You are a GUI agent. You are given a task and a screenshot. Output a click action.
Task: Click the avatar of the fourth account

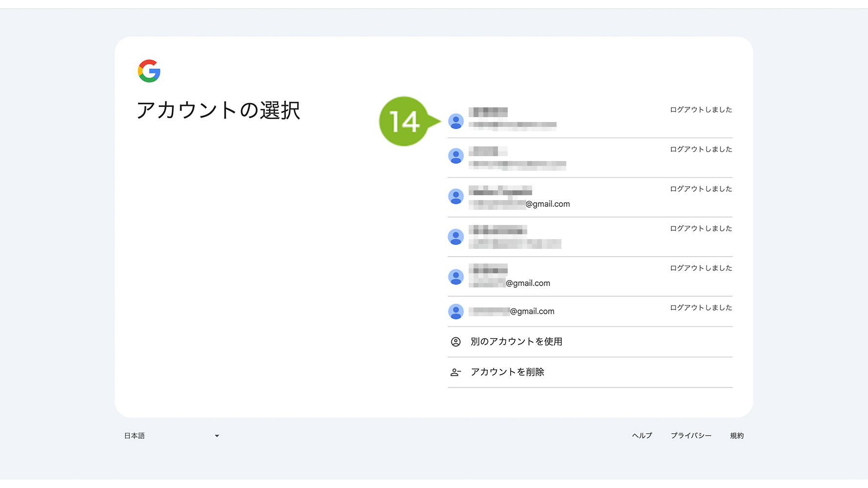(x=456, y=237)
